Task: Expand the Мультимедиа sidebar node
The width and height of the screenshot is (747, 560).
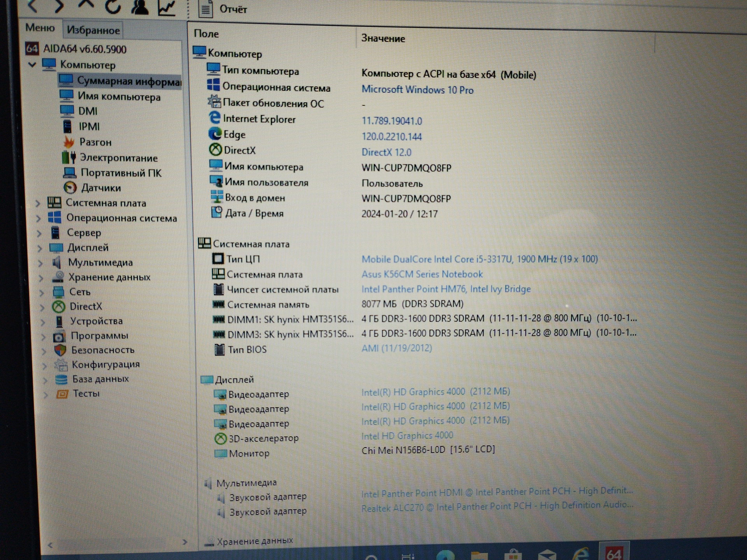Action: click(40, 263)
